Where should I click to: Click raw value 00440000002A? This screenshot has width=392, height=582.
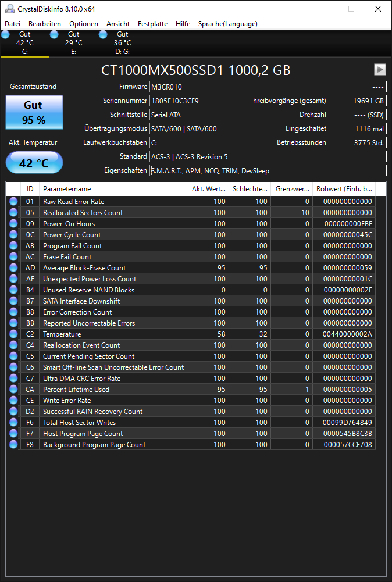pos(347,334)
